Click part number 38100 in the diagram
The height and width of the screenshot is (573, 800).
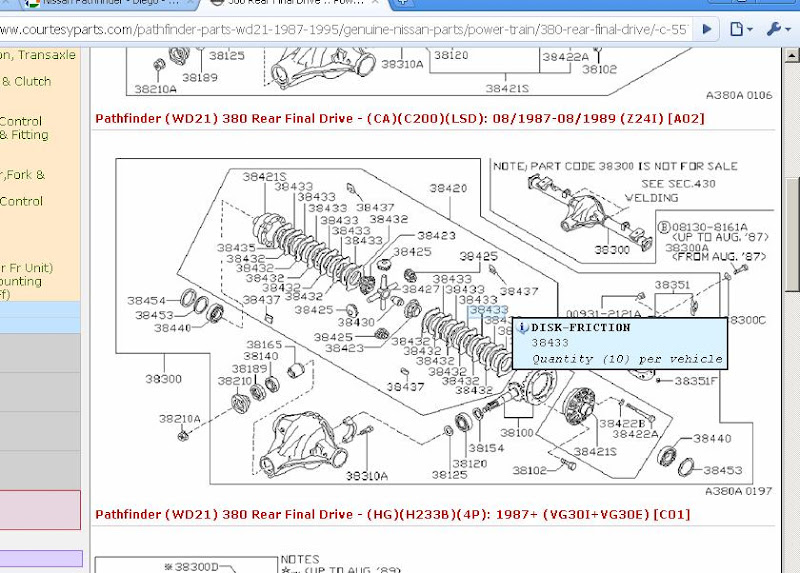[516, 433]
